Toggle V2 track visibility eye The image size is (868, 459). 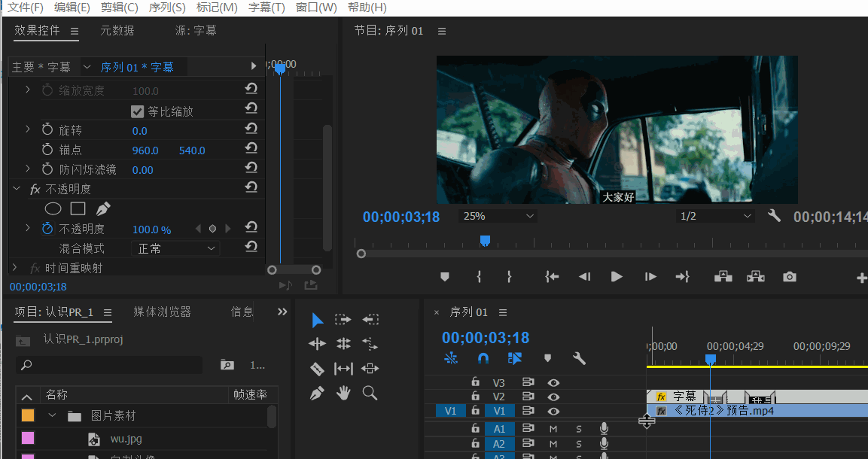[x=553, y=397]
